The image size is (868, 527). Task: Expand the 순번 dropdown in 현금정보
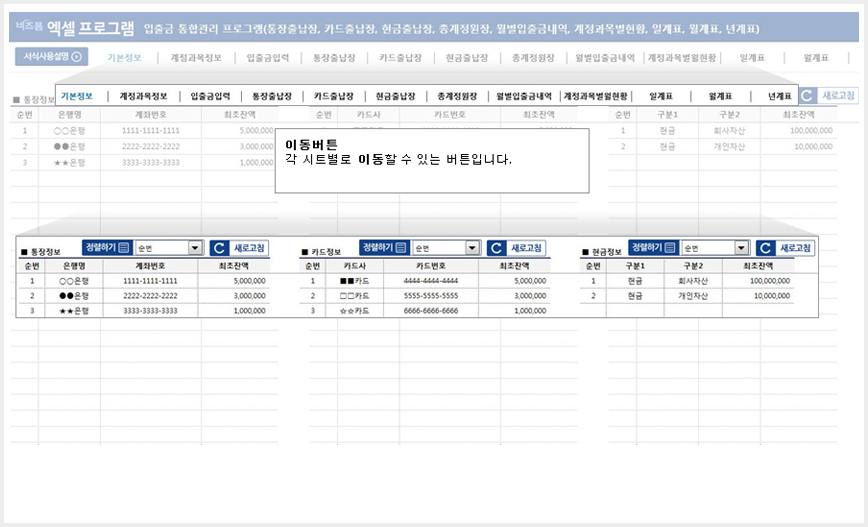tap(741, 248)
